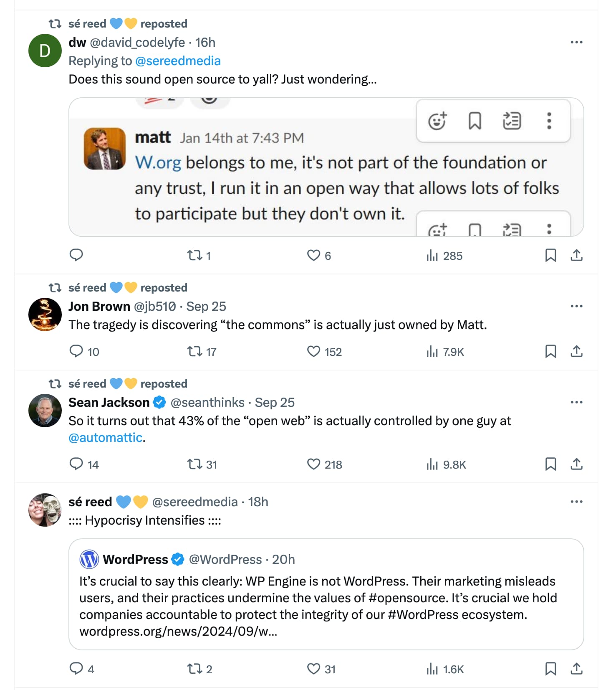Share sé reed's Hypocrisy Intensifies tweet
This screenshot has height=690, width=616.
click(576, 669)
